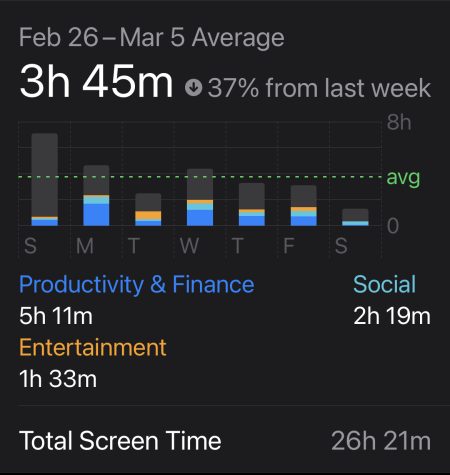Open the Social category

coord(385,285)
